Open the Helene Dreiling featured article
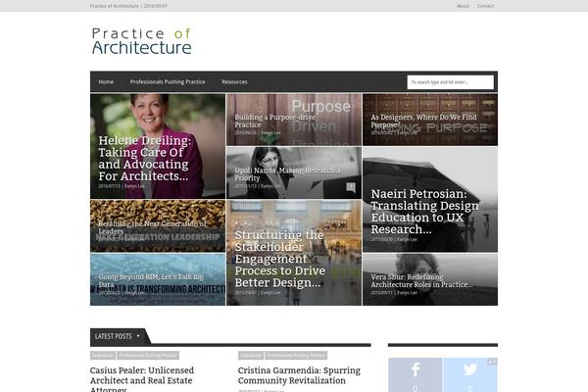Image resolution: width=588 pixels, height=392 pixels. (x=158, y=146)
